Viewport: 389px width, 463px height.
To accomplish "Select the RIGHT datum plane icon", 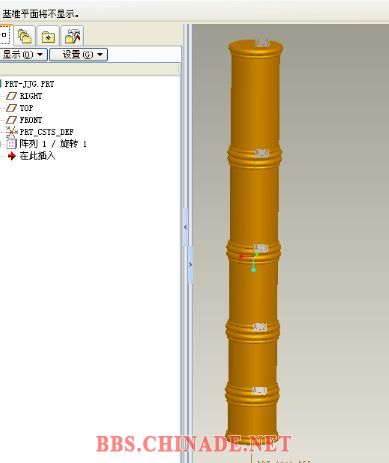I will click(x=11, y=96).
